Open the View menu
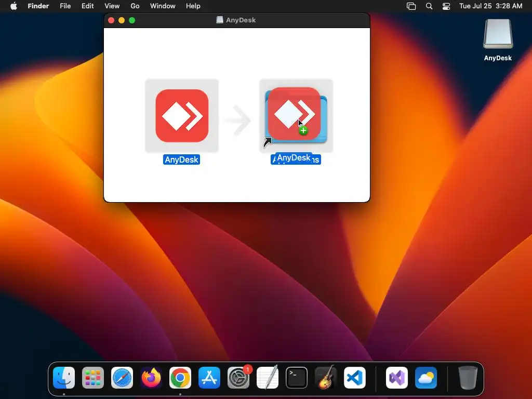532x399 pixels. pos(112,6)
